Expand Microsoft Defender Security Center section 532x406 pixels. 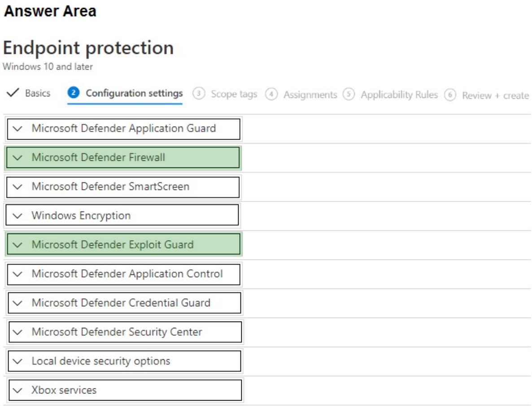coord(125,332)
